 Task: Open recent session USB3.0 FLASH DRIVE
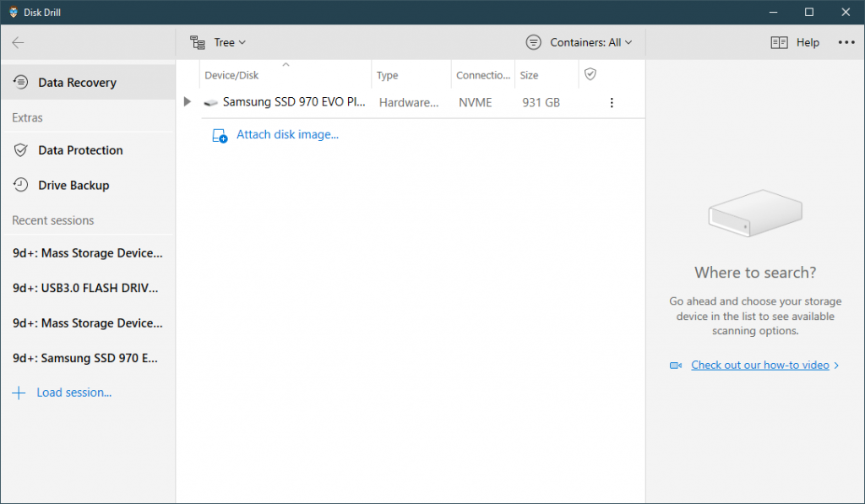[x=85, y=288]
